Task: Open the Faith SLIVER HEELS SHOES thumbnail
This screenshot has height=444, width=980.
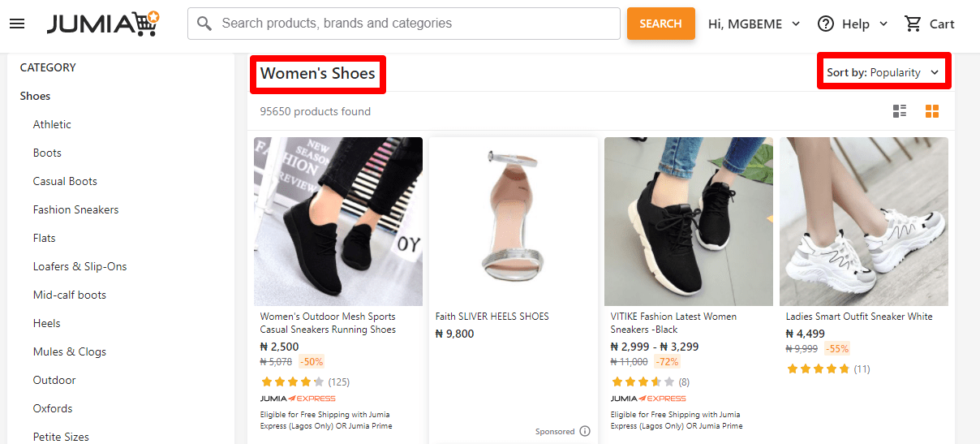Action: pos(514,221)
